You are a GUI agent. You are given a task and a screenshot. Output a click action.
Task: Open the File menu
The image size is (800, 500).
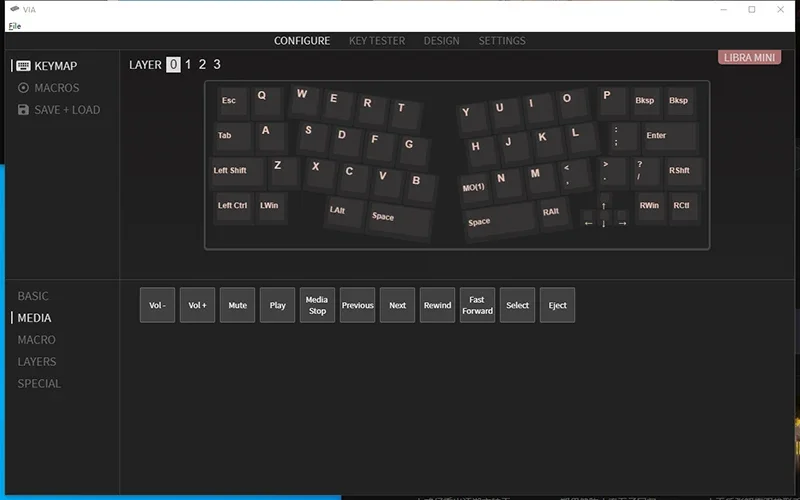click(x=14, y=25)
